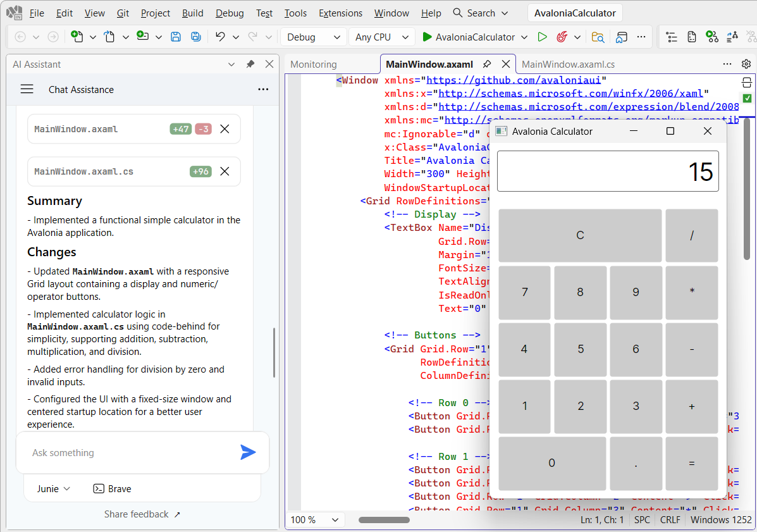Click the document icon in right toolbar
Screen dimensions: 757x532
(x=692, y=37)
